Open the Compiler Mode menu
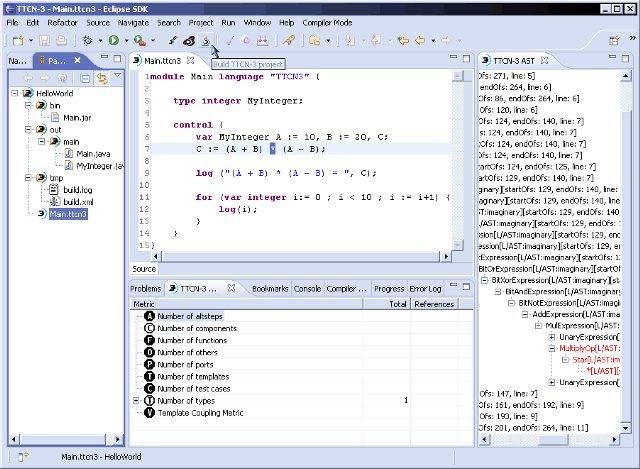Viewport: 640px width, 469px height. coord(327,23)
